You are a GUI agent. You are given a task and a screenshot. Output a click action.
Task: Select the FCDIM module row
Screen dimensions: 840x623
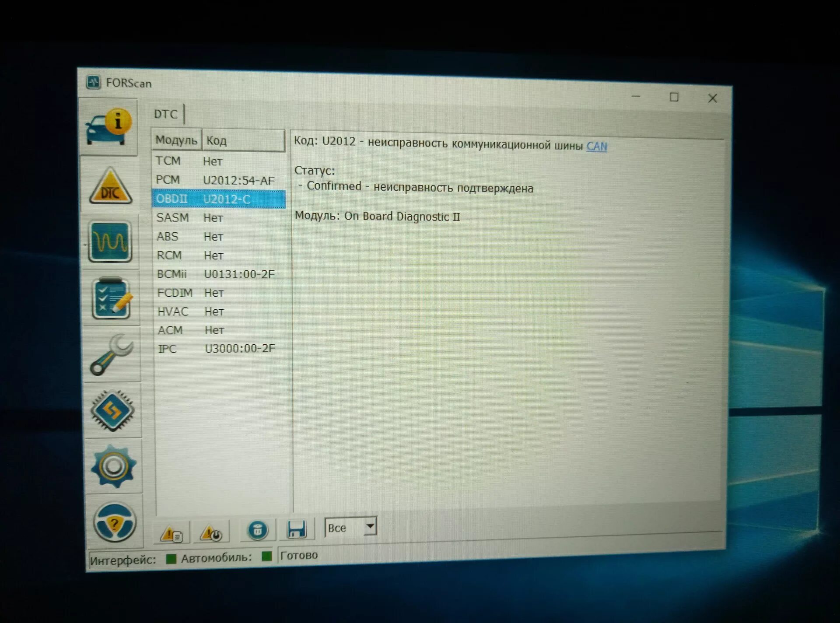pyautogui.click(x=220, y=293)
